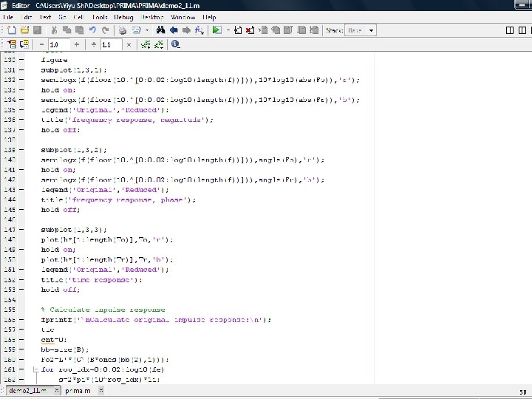The height and width of the screenshot is (399, 532).
Task: Copy selection with the toolbar copy icon
Action: pos(66,30)
